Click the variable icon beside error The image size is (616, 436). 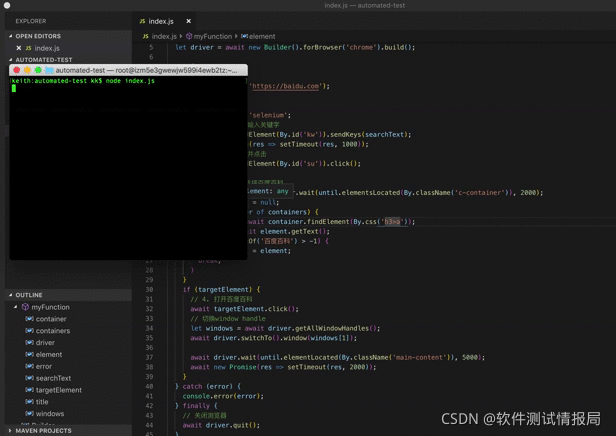[x=29, y=366]
